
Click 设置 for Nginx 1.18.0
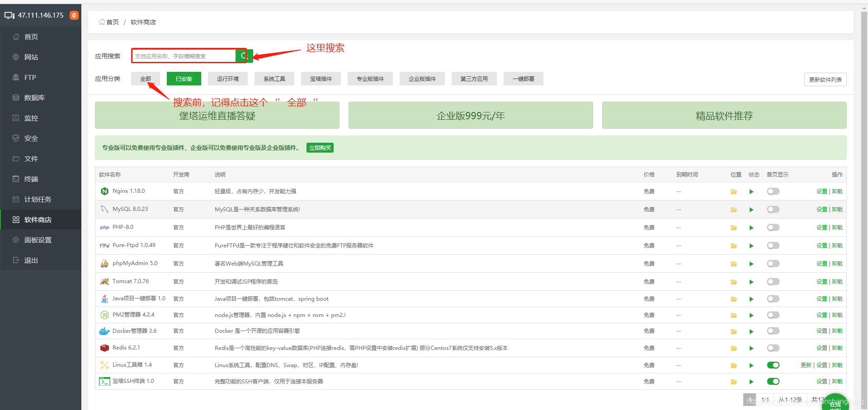tap(822, 191)
